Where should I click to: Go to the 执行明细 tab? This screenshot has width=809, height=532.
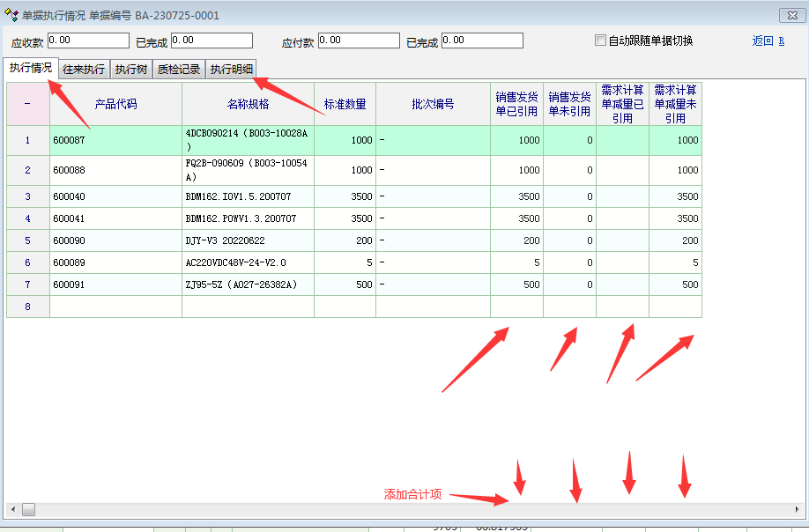point(231,70)
